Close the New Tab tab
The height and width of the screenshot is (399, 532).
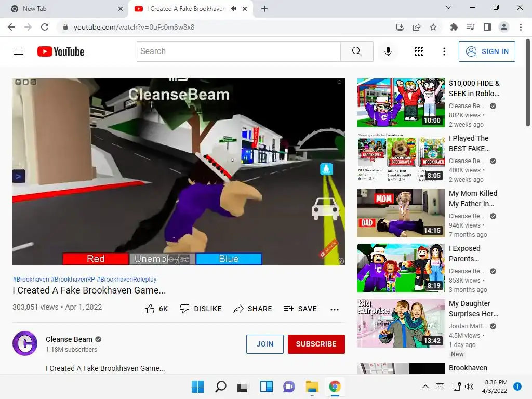tap(121, 9)
